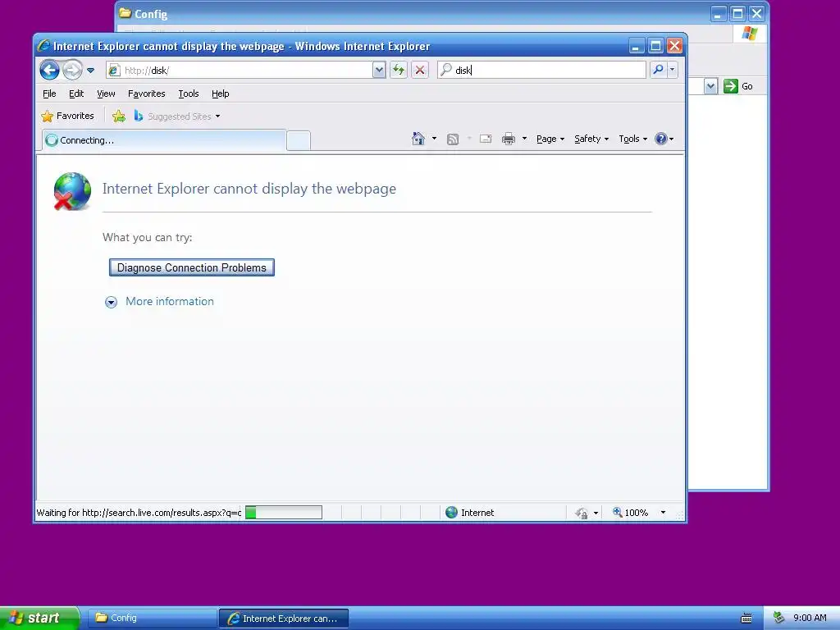
Task: Open the View menu
Action: coord(106,94)
